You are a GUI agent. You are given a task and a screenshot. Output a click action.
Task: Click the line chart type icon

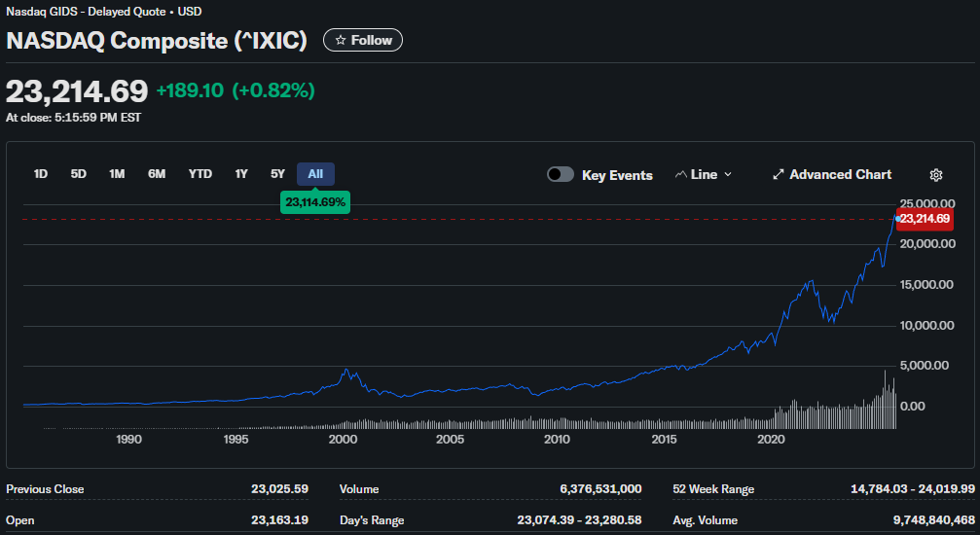(x=680, y=175)
